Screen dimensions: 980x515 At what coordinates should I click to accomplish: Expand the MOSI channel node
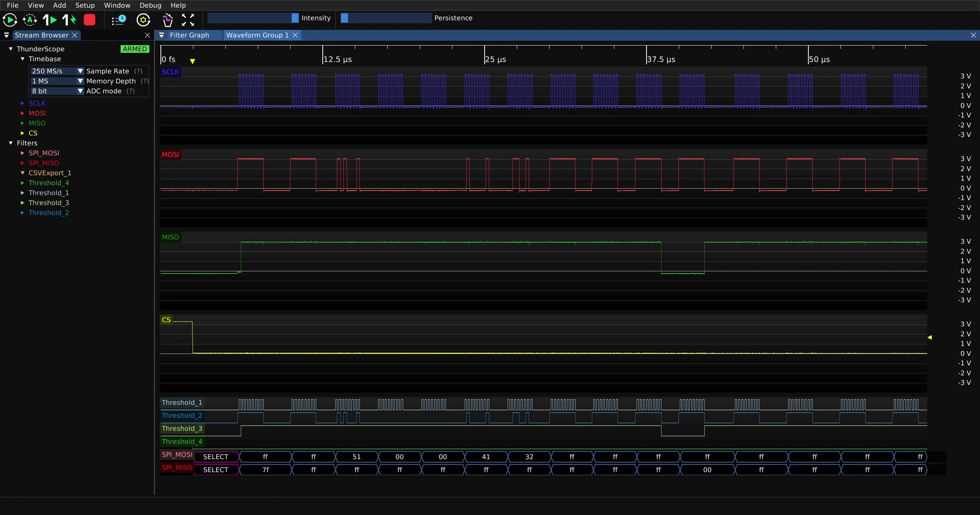pyautogui.click(x=23, y=113)
